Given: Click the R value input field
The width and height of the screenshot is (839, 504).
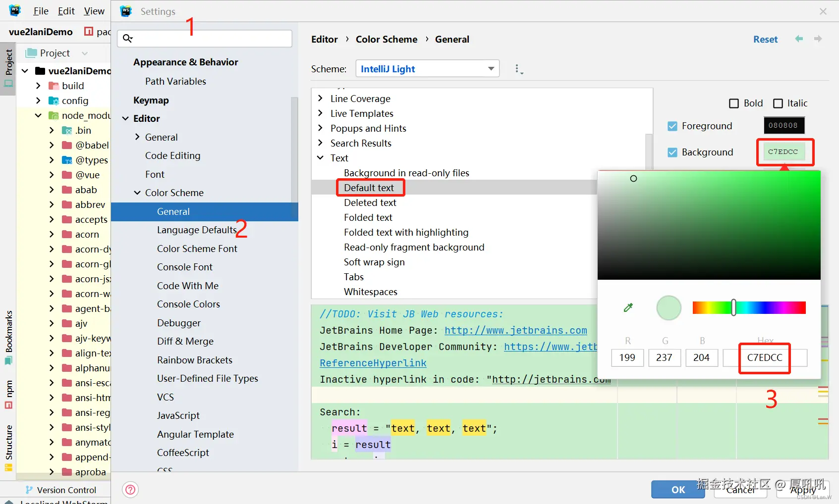Looking at the screenshot, I should pos(627,357).
